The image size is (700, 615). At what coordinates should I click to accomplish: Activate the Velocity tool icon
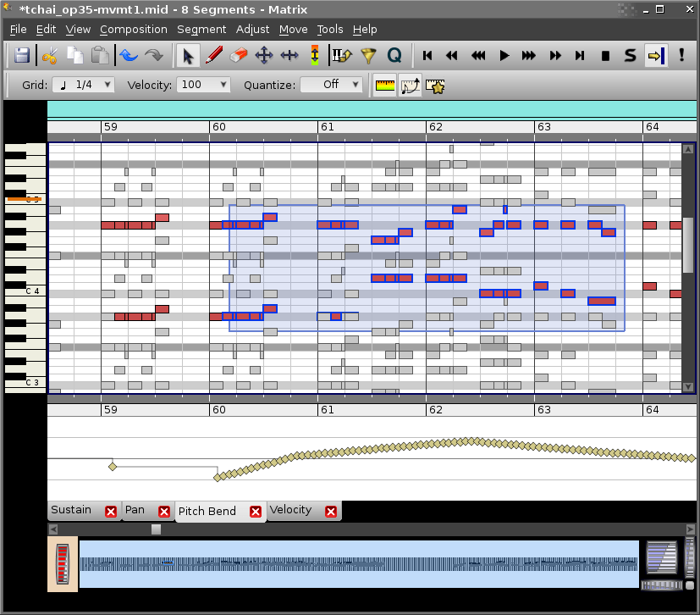click(x=315, y=55)
